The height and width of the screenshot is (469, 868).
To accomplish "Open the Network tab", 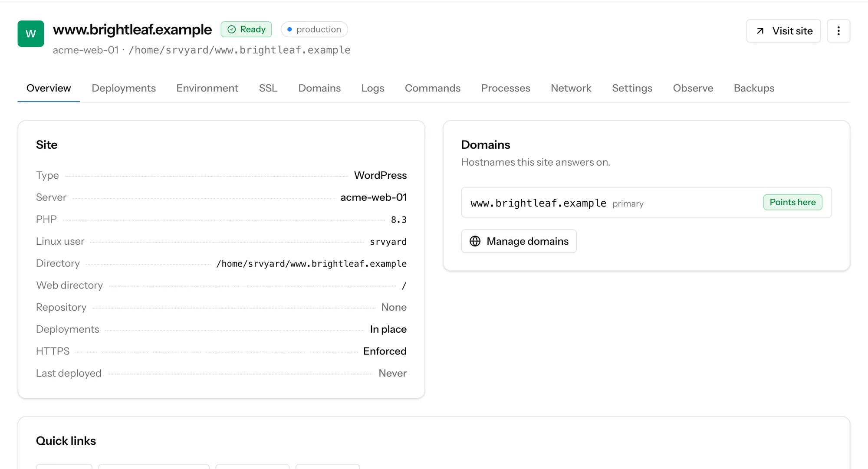I will click(571, 88).
